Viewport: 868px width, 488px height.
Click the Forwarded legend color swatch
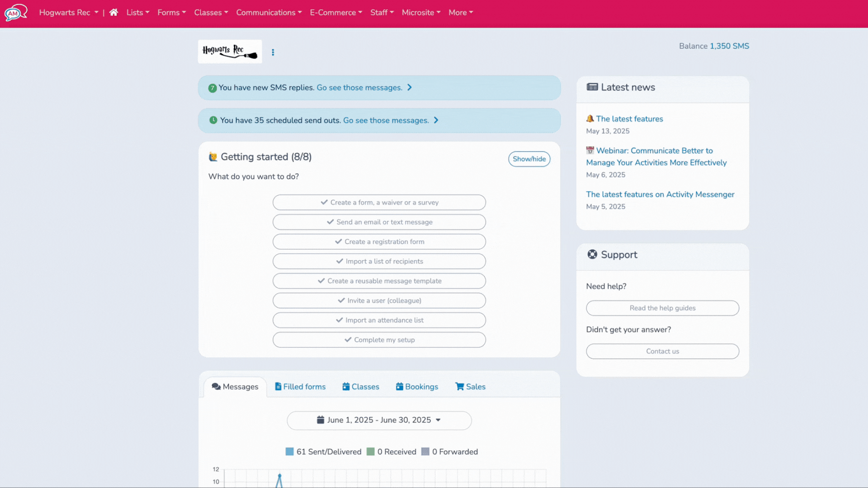(425, 452)
